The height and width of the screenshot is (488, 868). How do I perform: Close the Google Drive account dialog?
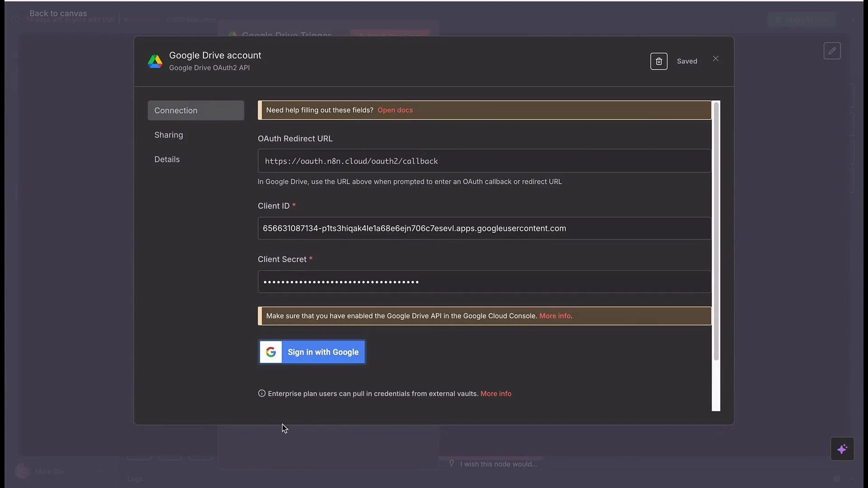[x=716, y=59]
